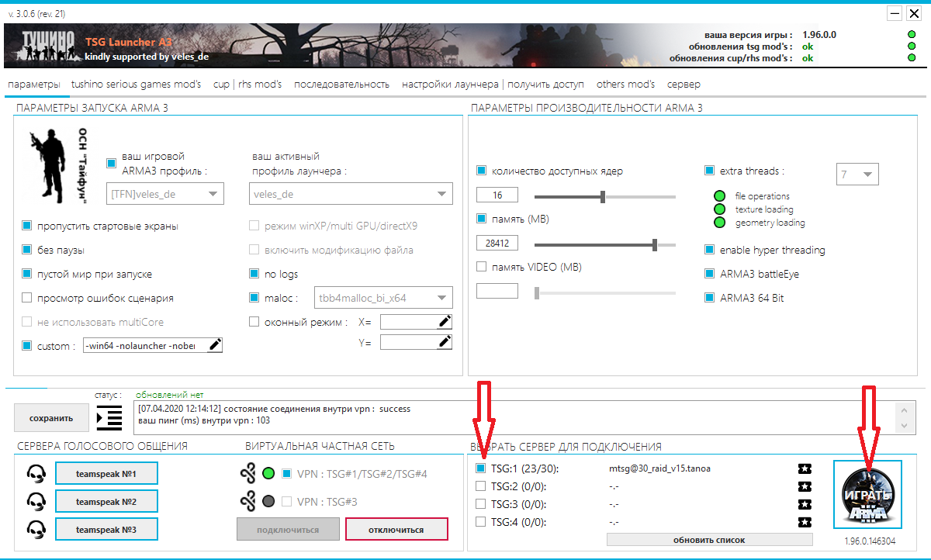The width and height of the screenshot is (931, 560).
Task: Open the tushino serious games mod's tab
Action: tap(137, 84)
